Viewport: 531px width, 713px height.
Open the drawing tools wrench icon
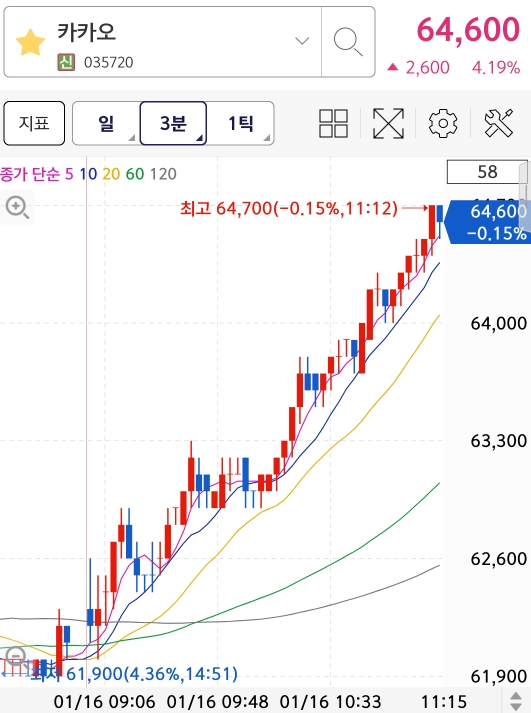click(x=499, y=123)
